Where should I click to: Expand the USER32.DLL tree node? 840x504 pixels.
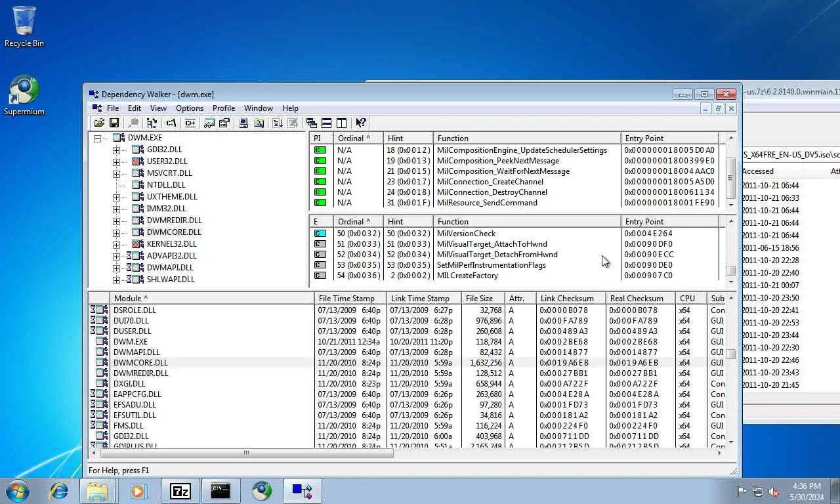pos(117,162)
